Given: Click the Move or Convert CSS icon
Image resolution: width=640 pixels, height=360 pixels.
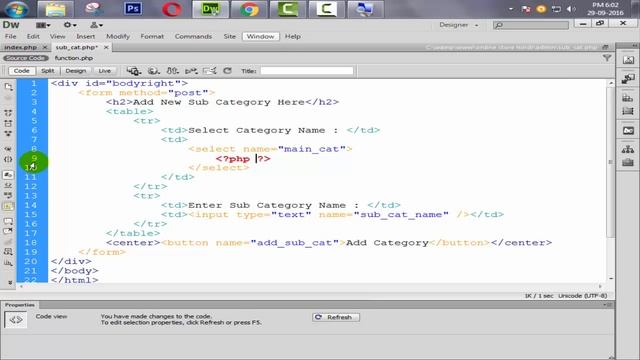Looking at the screenshot, I should (8, 262).
